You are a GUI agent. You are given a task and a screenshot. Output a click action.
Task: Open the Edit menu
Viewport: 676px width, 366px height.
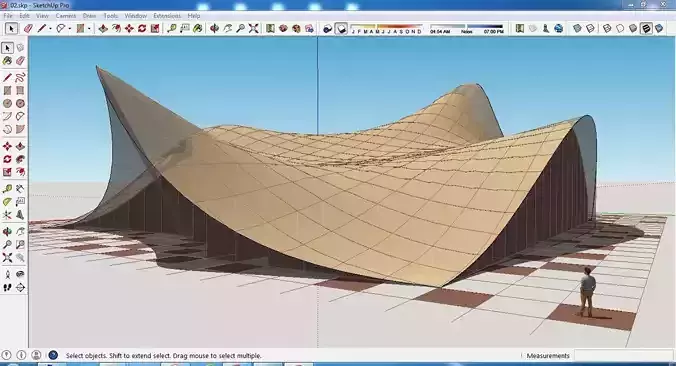click(x=24, y=16)
